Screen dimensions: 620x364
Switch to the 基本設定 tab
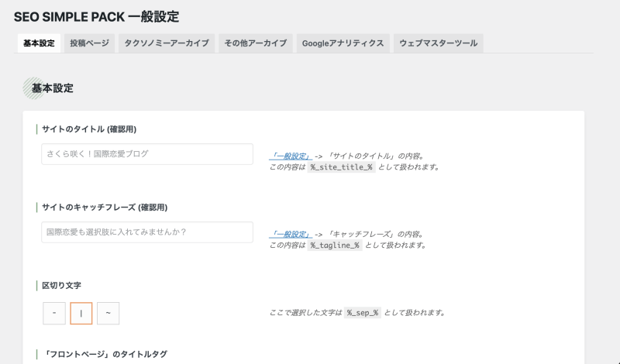(39, 43)
